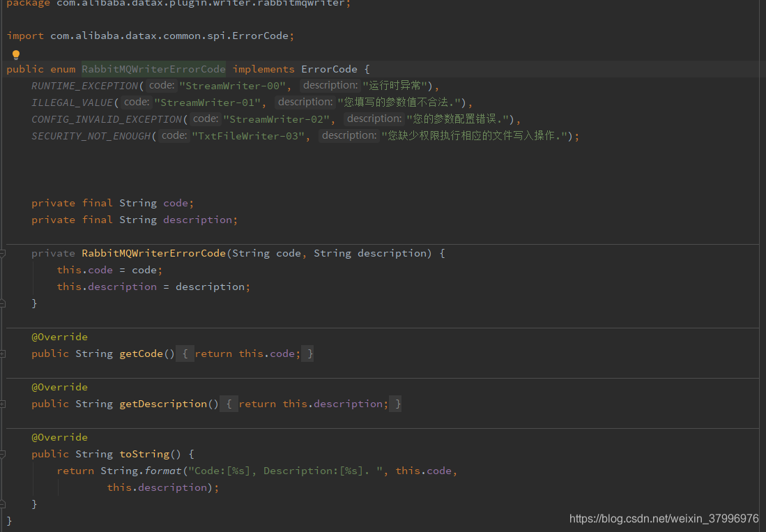Click the package declaration line
Viewport: 766px width, 532px height.
179,3
